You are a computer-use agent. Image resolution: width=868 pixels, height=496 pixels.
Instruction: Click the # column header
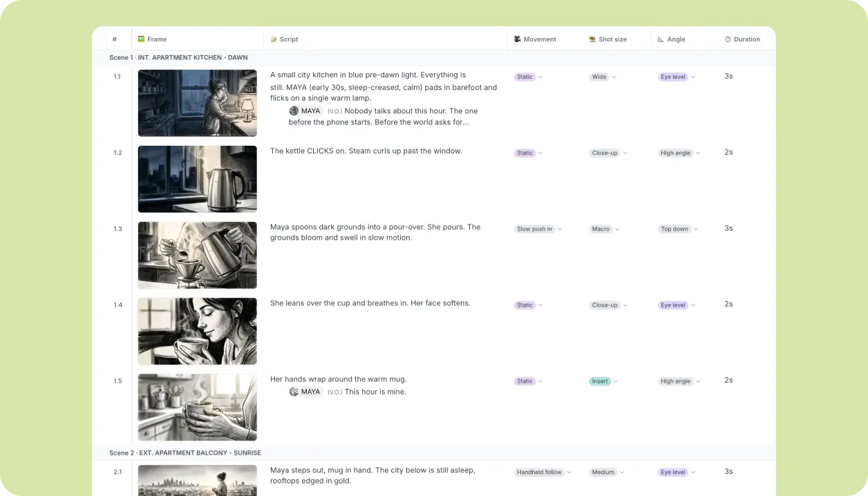click(x=115, y=39)
